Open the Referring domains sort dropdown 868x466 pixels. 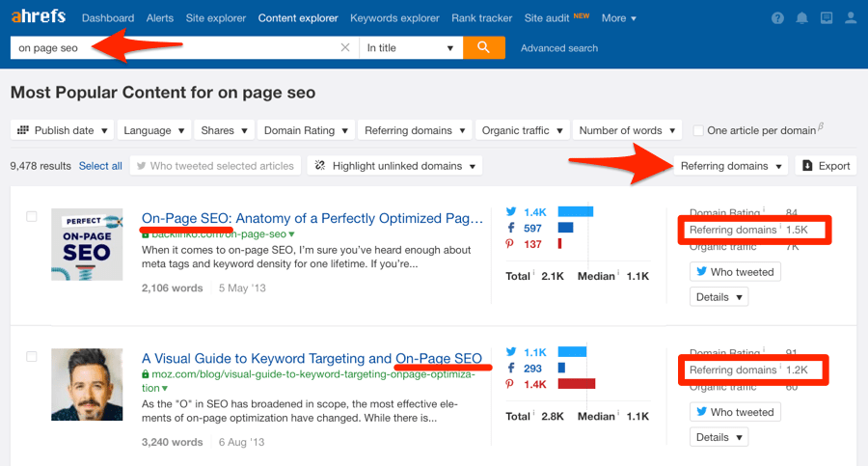tap(730, 166)
